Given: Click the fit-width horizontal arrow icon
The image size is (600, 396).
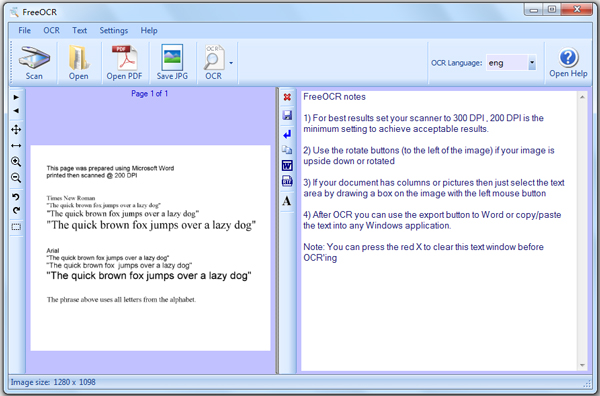Looking at the screenshot, I should pyautogui.click(x=16, y=145).
